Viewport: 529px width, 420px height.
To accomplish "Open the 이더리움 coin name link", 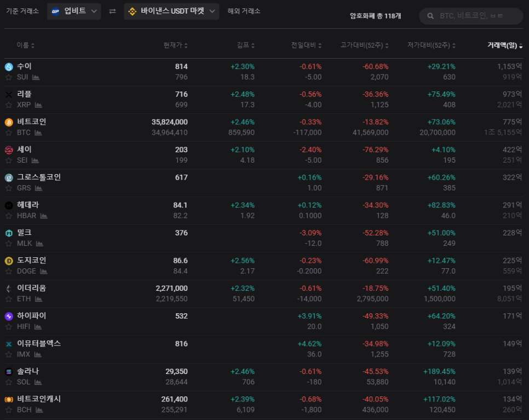I will click(x=32, y=288).
